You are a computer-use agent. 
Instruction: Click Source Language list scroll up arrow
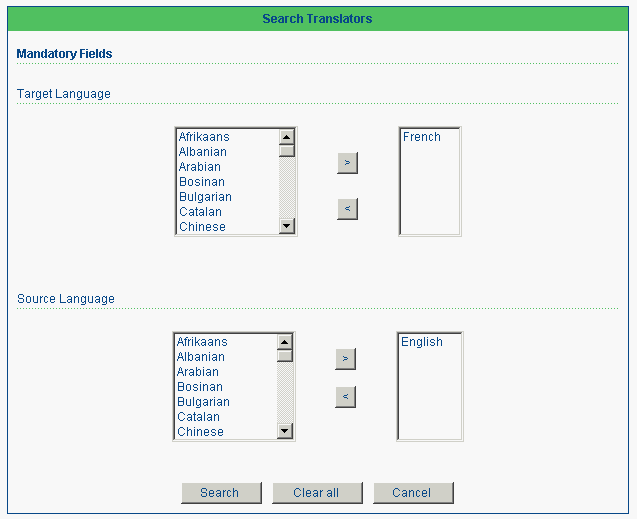285,342
